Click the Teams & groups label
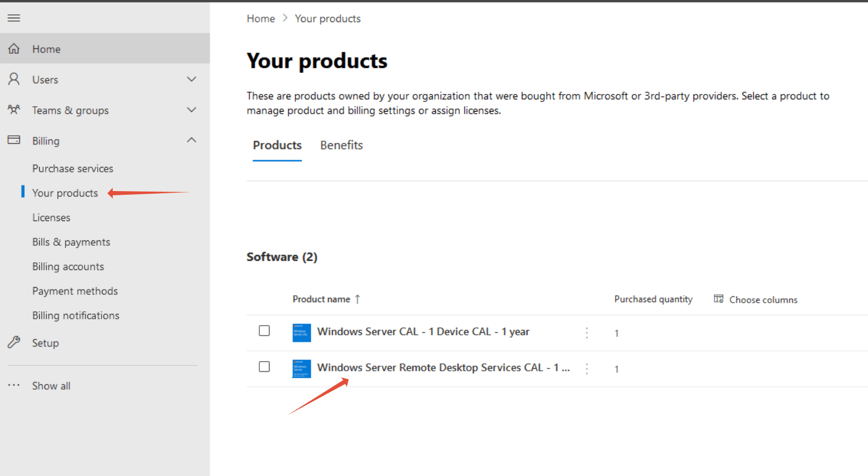868x476 pixels. [70, 111]
